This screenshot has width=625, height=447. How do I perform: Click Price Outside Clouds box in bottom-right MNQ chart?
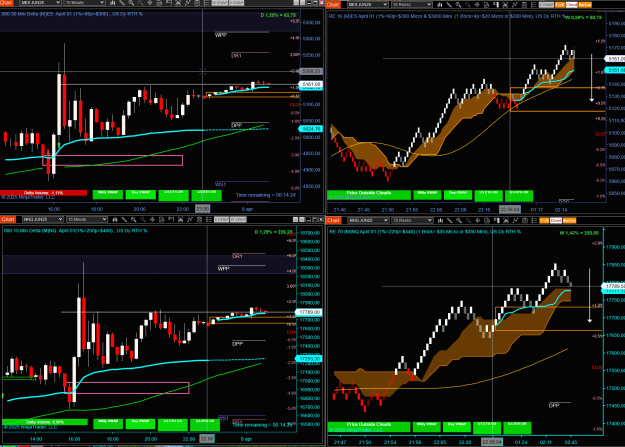[369, 426]
